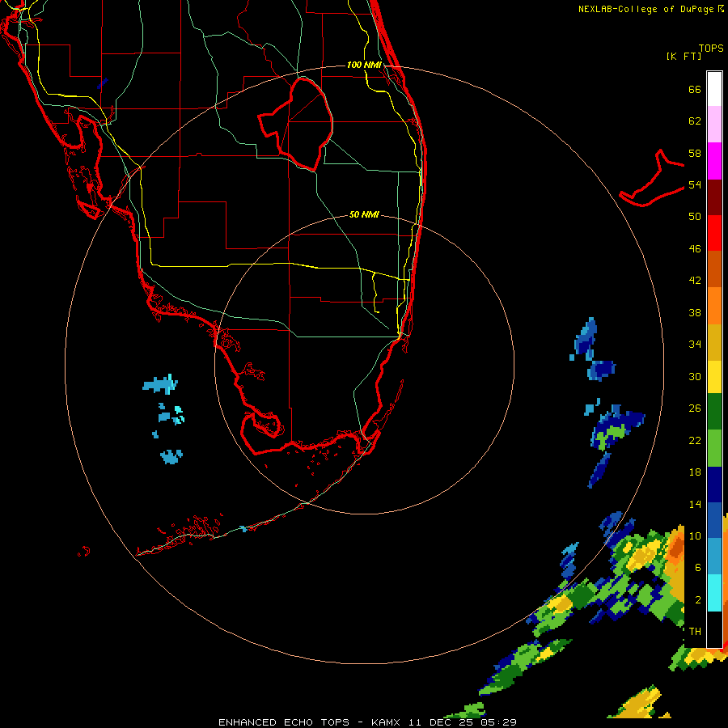Viewport: 728px width, 728px height.
Task: Click the Grand Bahama island outline
Action: tap(651, 178)
